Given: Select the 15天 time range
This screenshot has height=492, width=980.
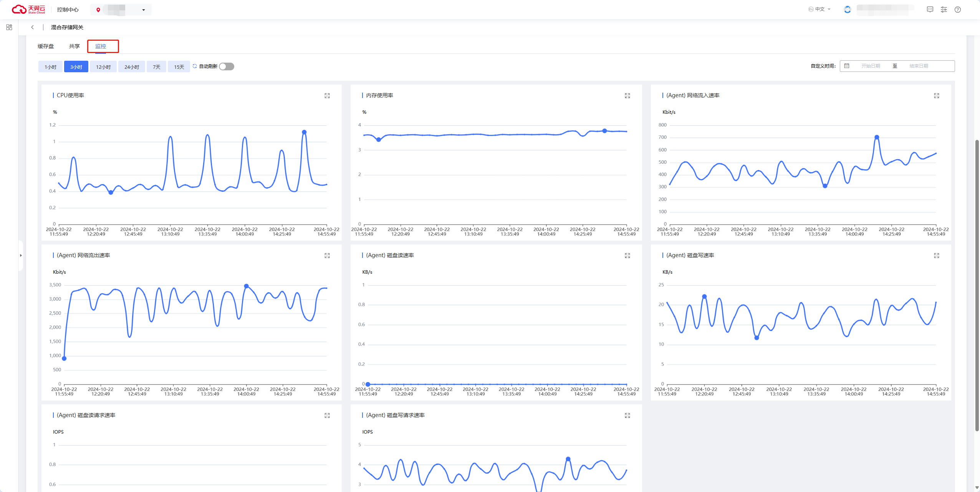Looking at the screenshot, I should pos(179,67).
